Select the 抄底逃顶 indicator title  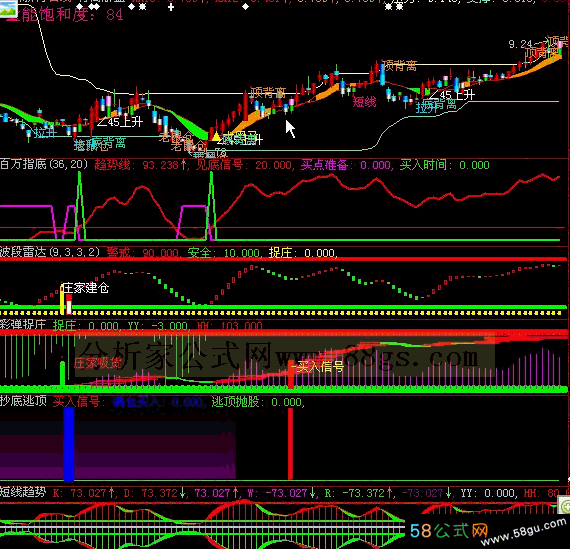[x=23, y=401]
